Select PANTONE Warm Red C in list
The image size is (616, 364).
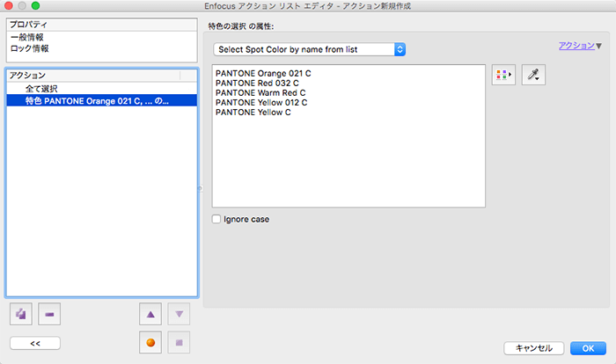coord(260,93)
